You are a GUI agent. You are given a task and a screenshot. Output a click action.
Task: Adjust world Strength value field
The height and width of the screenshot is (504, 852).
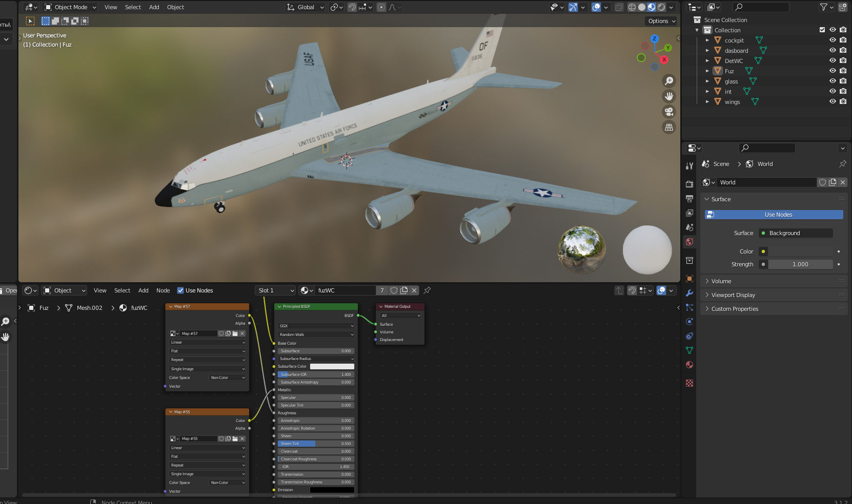click(x=800, y=264)
